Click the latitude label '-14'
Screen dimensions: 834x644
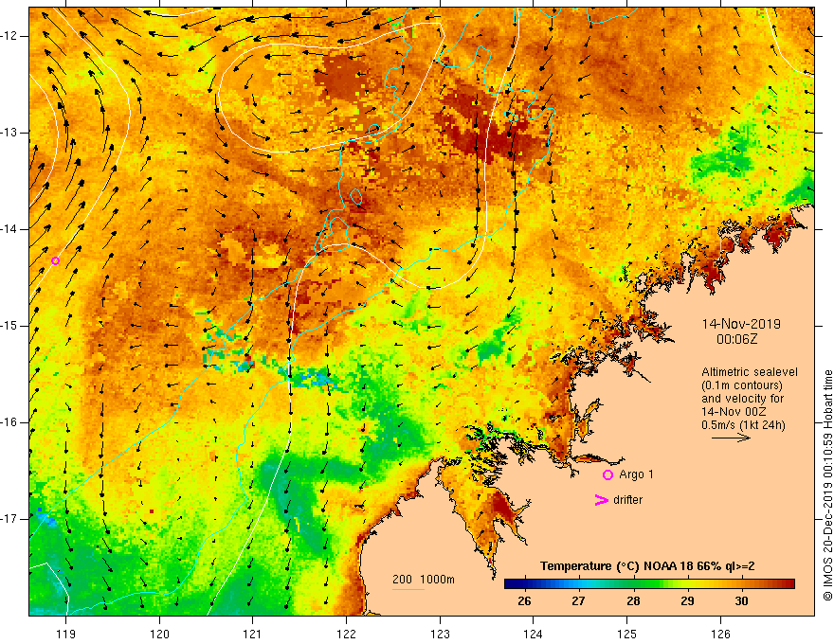pyautogui.click(x=9, y=229)
